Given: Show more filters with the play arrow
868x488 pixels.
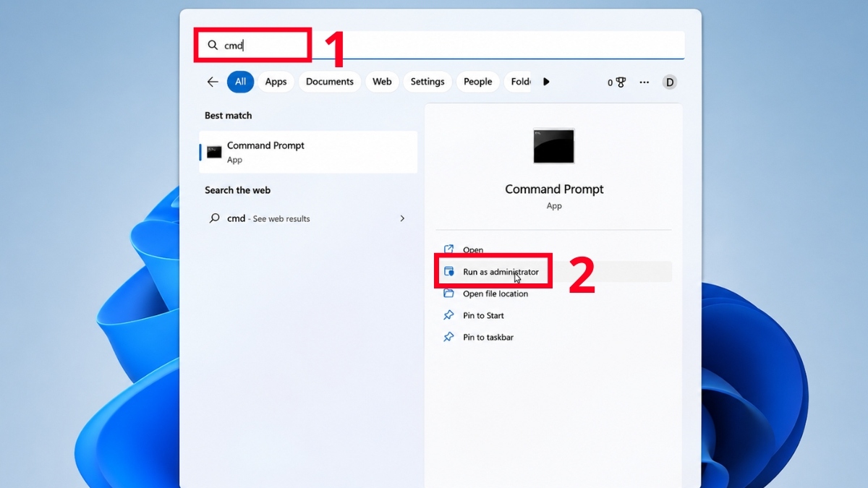Looking at the screenshot, I should click(546, 82).
